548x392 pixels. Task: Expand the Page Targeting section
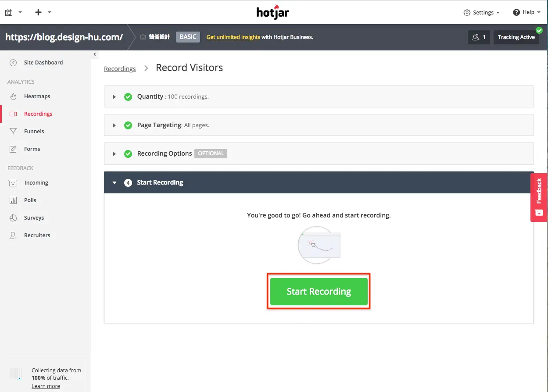[x=115, y=125]
